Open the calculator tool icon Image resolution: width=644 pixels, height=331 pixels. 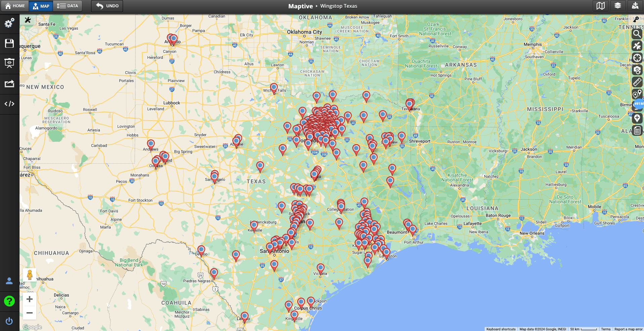coord(637,130)
